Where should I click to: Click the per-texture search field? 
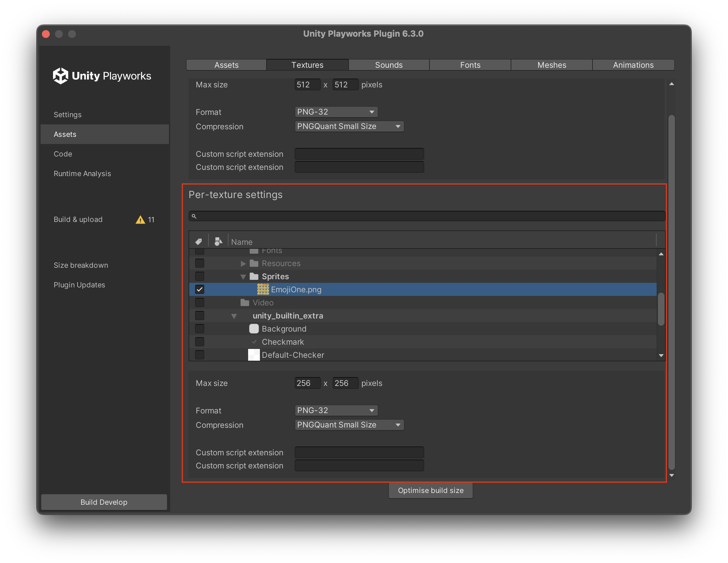point(427,216)
